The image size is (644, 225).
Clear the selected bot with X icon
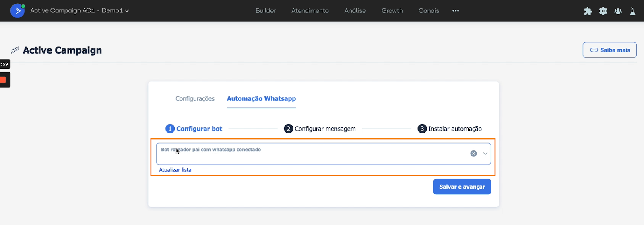pyautogui.click(x=474, y=154)
